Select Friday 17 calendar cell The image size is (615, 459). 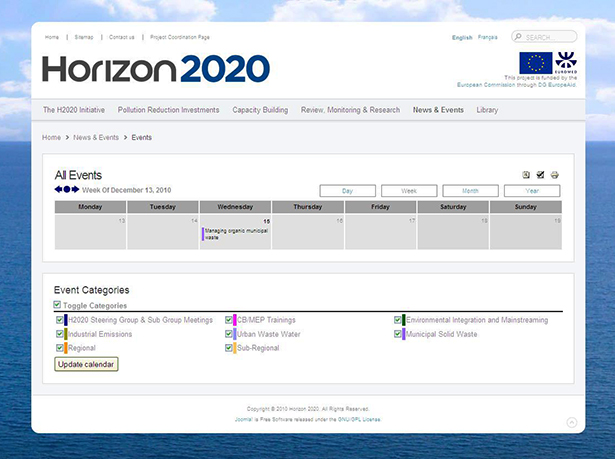380,232
